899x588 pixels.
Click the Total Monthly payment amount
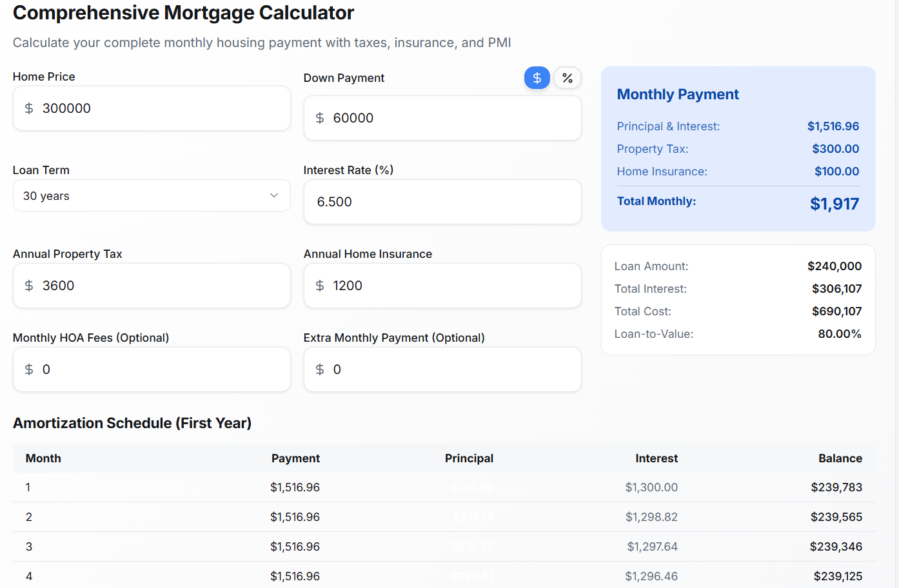835,203
